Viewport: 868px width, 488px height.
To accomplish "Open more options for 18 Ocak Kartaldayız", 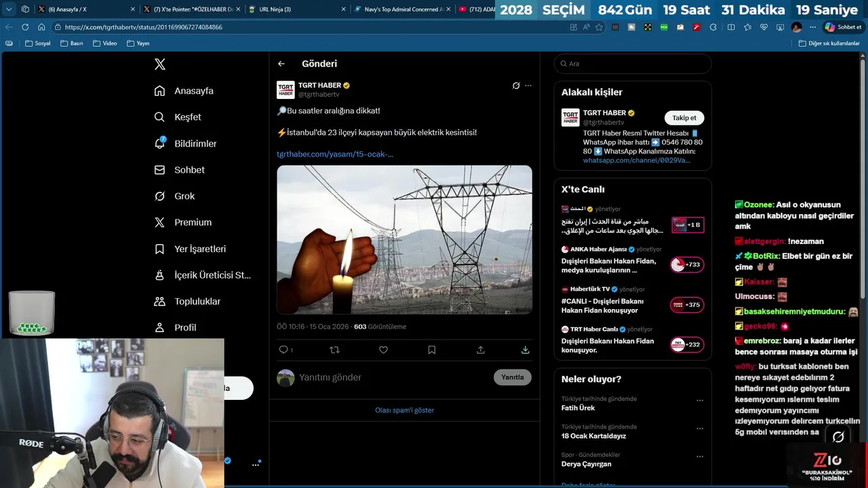I will (x=700, y=428).
